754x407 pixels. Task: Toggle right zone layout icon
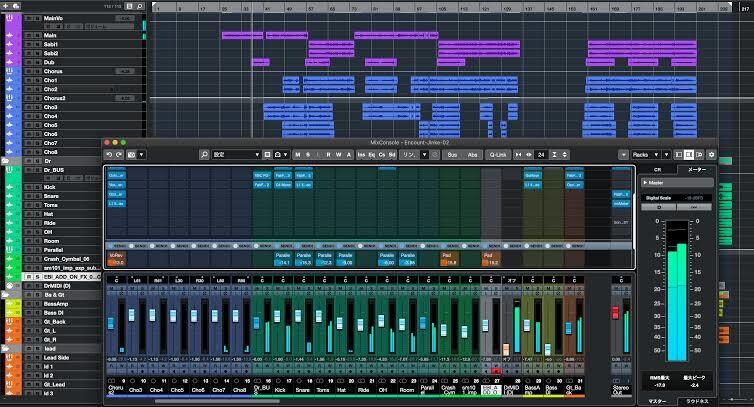pyautogui.click(x=699, y=154)
